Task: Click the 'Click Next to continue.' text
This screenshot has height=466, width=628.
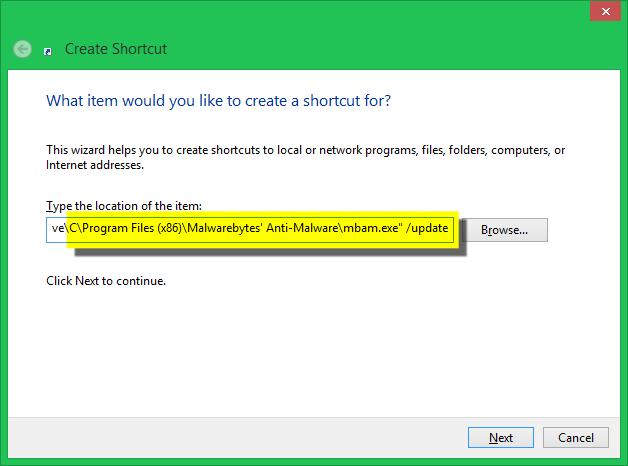Action: [x=106, y=281]
